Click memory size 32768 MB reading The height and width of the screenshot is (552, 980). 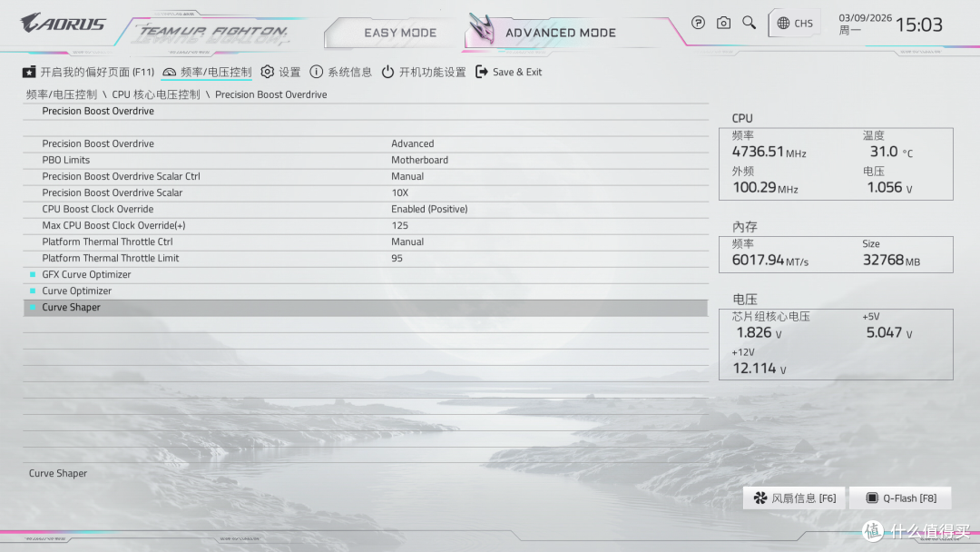tap(891, 260)
